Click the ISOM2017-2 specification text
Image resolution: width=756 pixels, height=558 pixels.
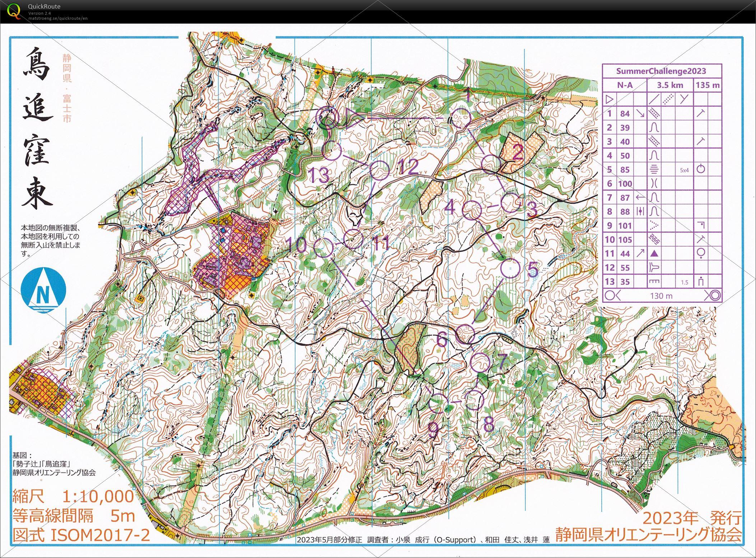pos(101,535)
